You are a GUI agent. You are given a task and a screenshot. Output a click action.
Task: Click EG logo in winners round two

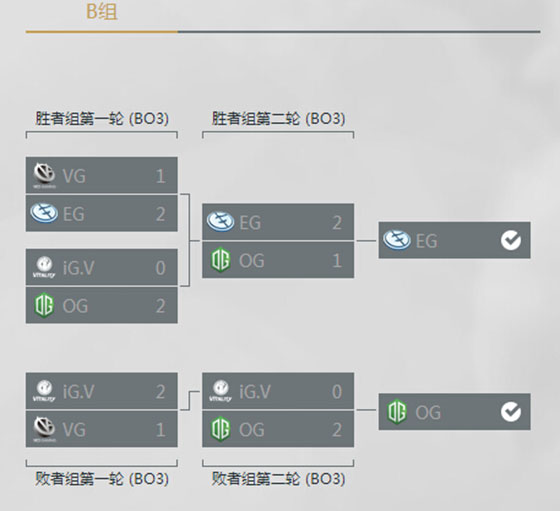coord(221,222)
